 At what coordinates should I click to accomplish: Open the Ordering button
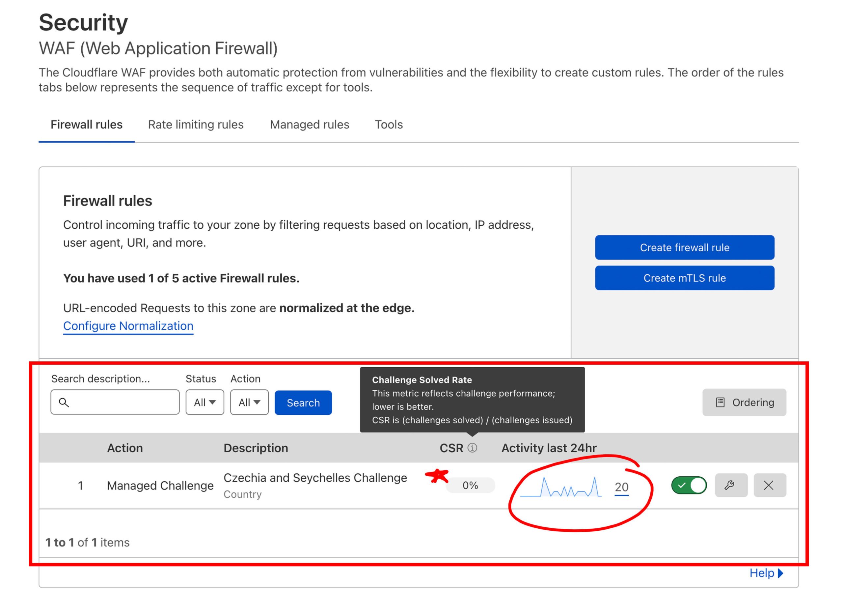pos(744,402)
